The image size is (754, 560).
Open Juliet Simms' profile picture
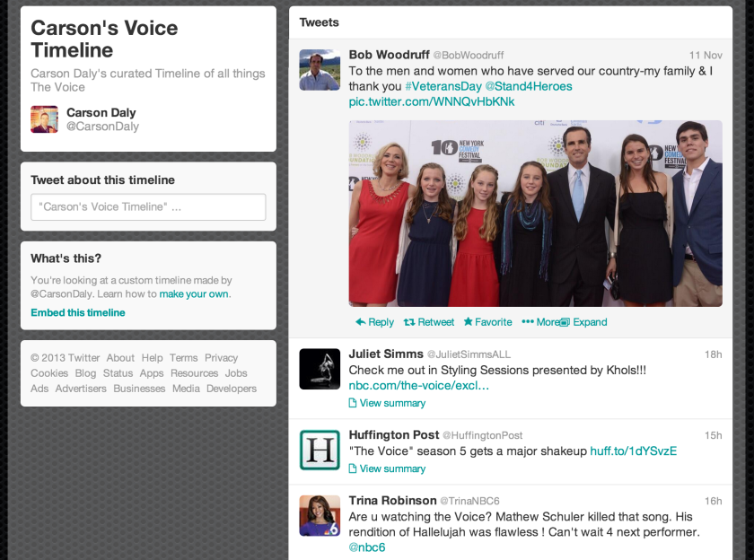click(x=320, y=369)
